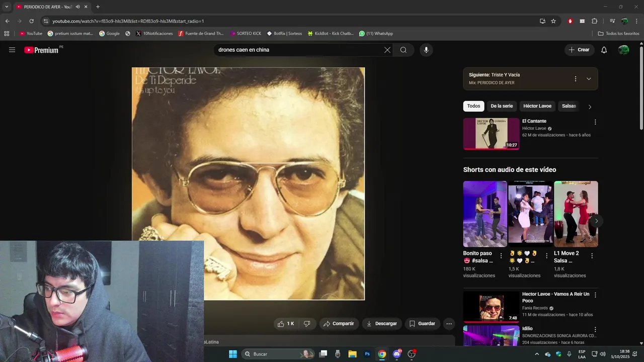Screen dimensions: 644x362
Task: Mute tab audio speaker icon
Action: click(77, 7)
